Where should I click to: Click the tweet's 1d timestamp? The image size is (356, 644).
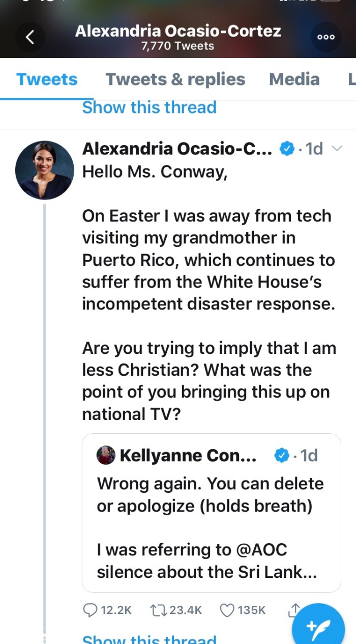click(313, 149)
